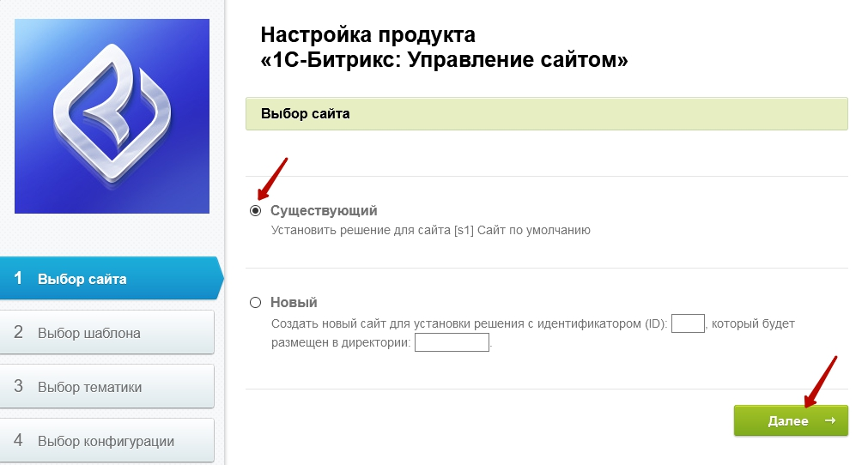
Task: Select the "Новый" radio button
Action: pos(255,303)
